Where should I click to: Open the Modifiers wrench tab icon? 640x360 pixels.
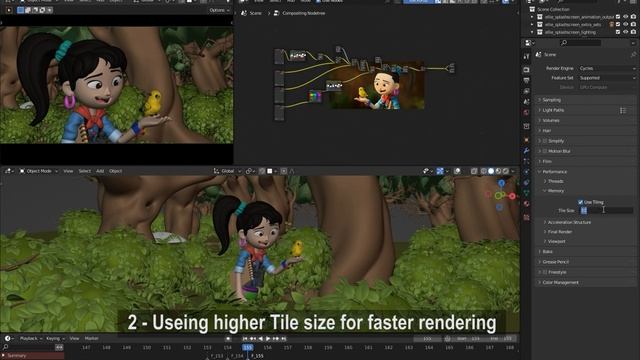coord(527,151)
